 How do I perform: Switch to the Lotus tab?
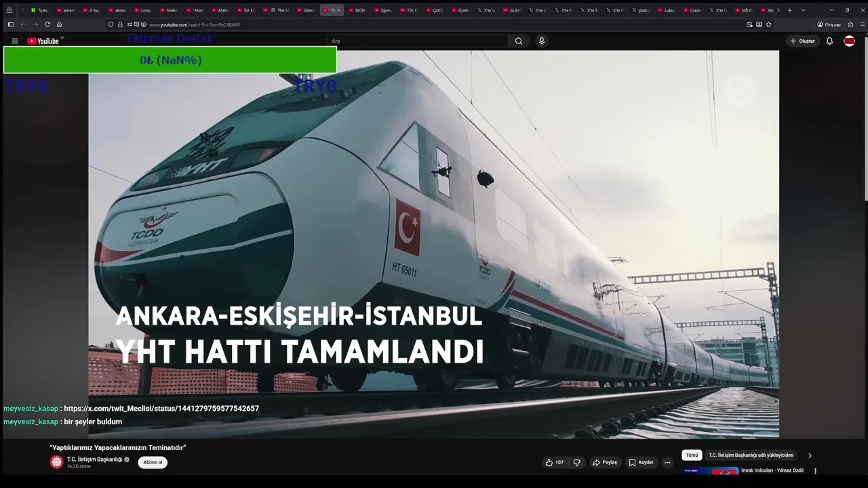pyautogui.click(x=143, y=10)
